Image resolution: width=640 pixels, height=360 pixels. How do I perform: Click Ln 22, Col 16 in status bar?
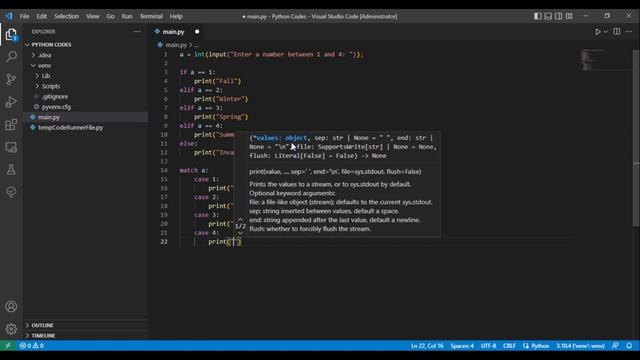(427, 346)
